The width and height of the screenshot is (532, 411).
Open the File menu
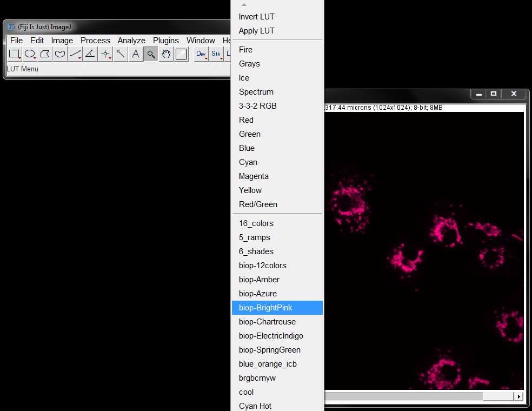point(16,41)
